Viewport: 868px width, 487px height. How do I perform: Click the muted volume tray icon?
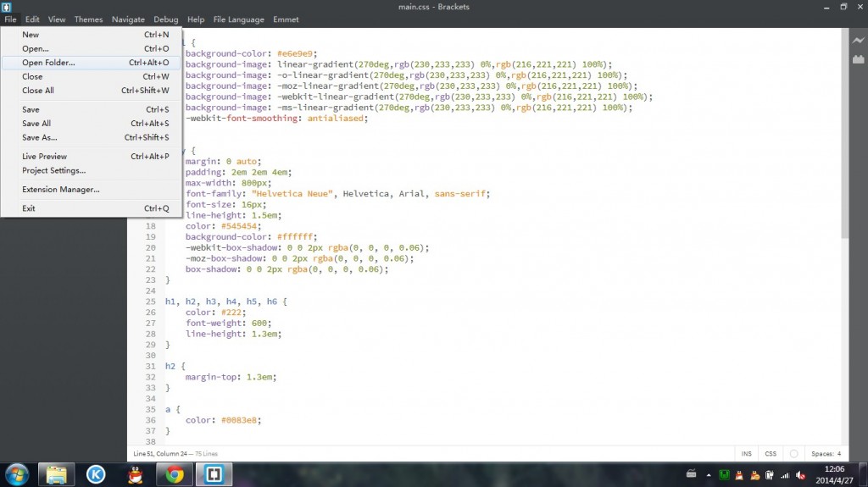[800, 475]
